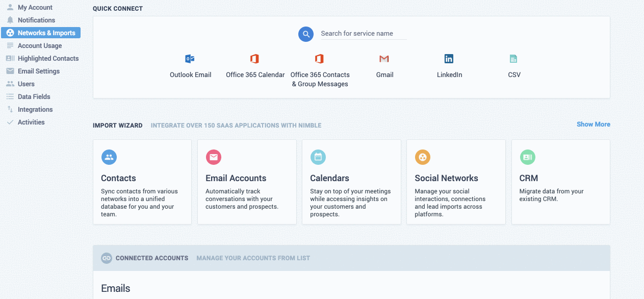
Task: Select Office 365 Contacts & Group Messages icon
Action: (319, 59)
